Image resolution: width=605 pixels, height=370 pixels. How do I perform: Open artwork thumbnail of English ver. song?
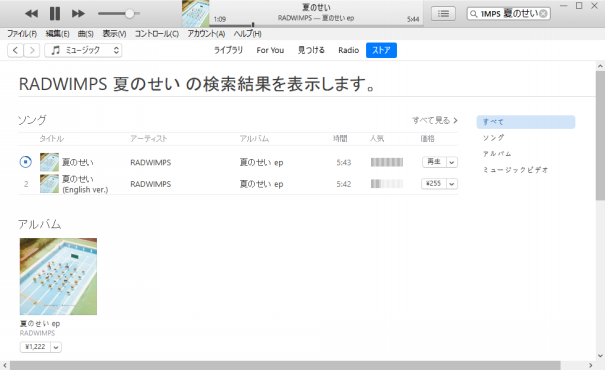tap(49, 184)
